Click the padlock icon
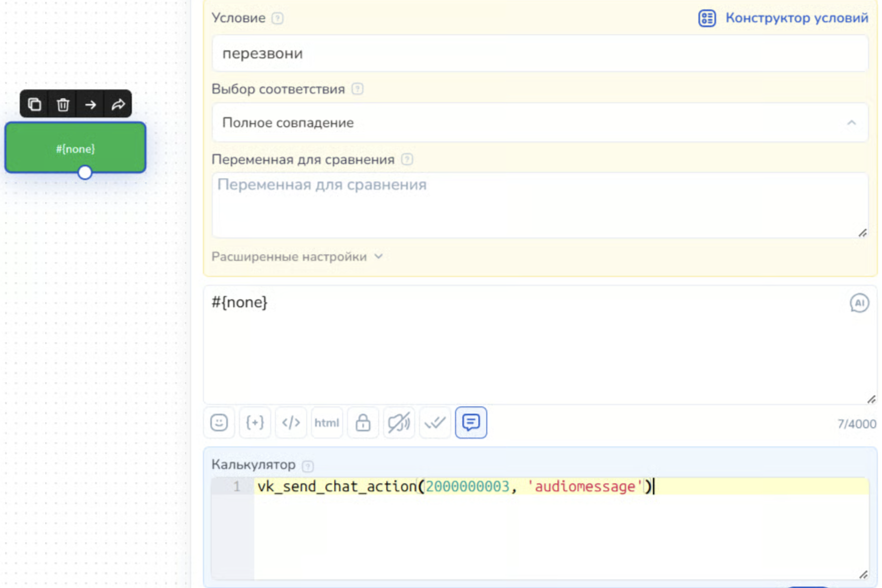882x588 pixels. pyautogui.click(x=363, y=423)
